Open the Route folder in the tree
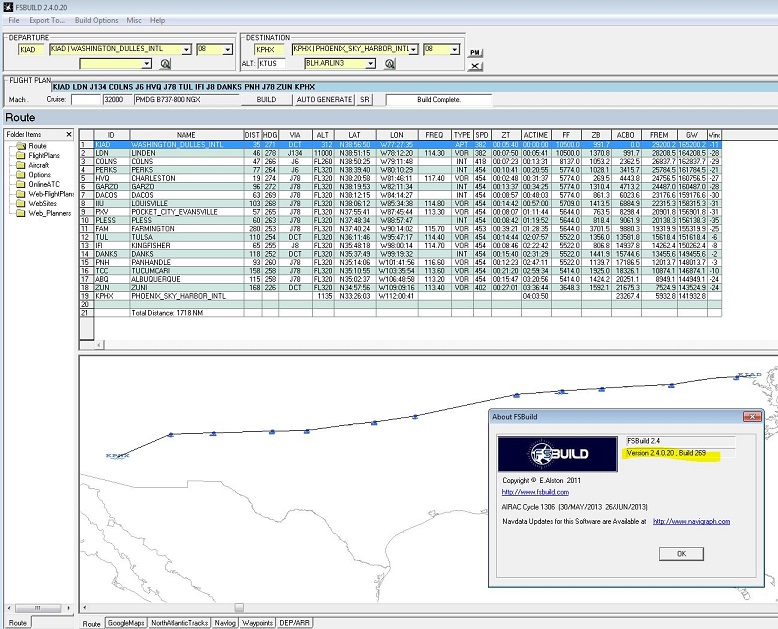 tap(37, 146)
